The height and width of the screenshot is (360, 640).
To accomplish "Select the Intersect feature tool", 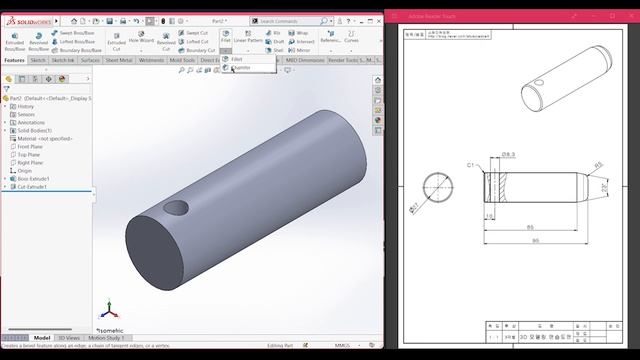I will 301,42.
